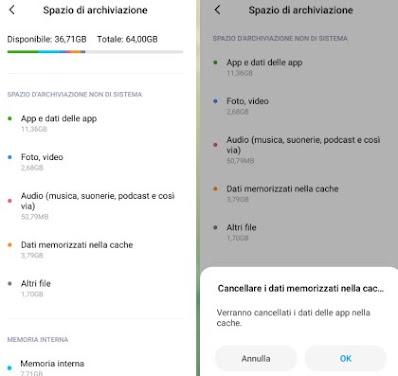The height and width of the screenshot is (376, 398).
Task: Tap green dot beside App e dati delle app on left
Action: coord(10,118)
